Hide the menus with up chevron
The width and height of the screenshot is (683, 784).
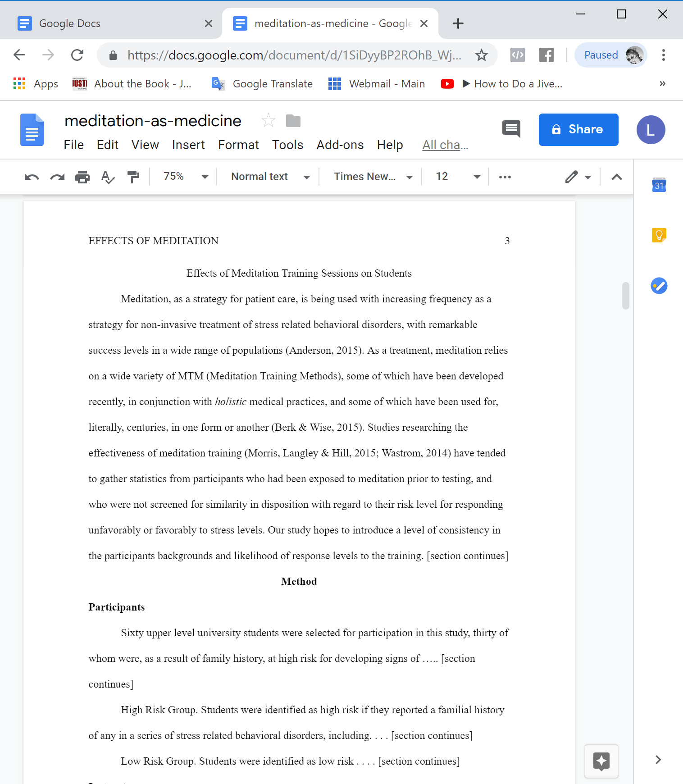pos(617,177)
